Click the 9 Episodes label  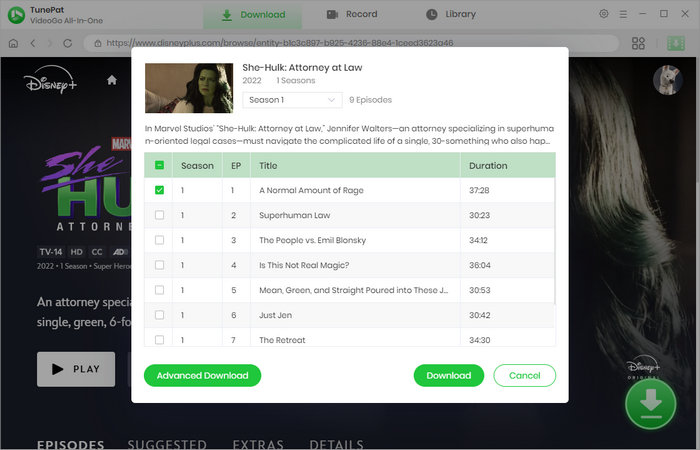click(371, 100)
